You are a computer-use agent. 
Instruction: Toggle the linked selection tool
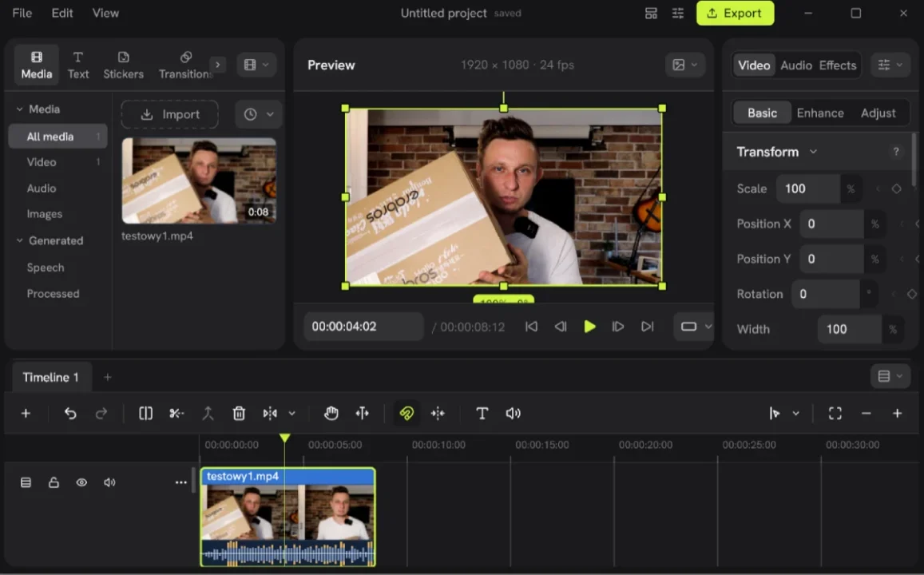[x=406, y=414]
